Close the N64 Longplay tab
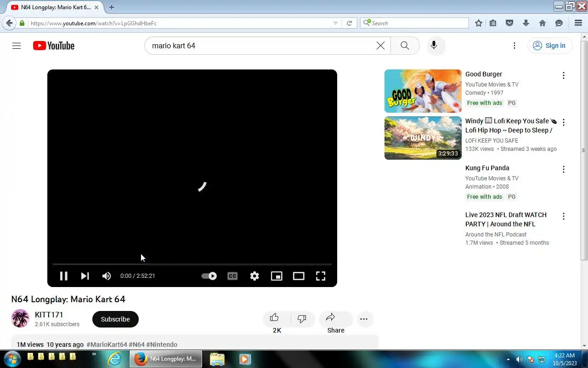 pyautogui.click(x=96, y=7)
